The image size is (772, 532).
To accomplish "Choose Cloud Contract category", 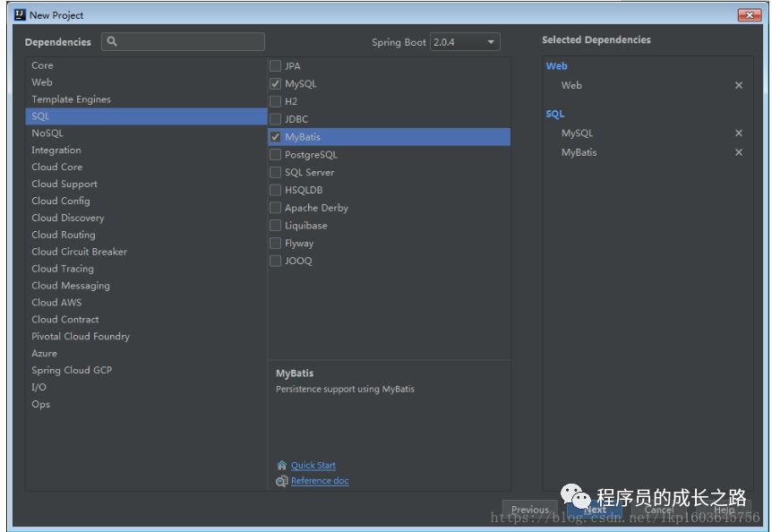I will pos(146,320).
